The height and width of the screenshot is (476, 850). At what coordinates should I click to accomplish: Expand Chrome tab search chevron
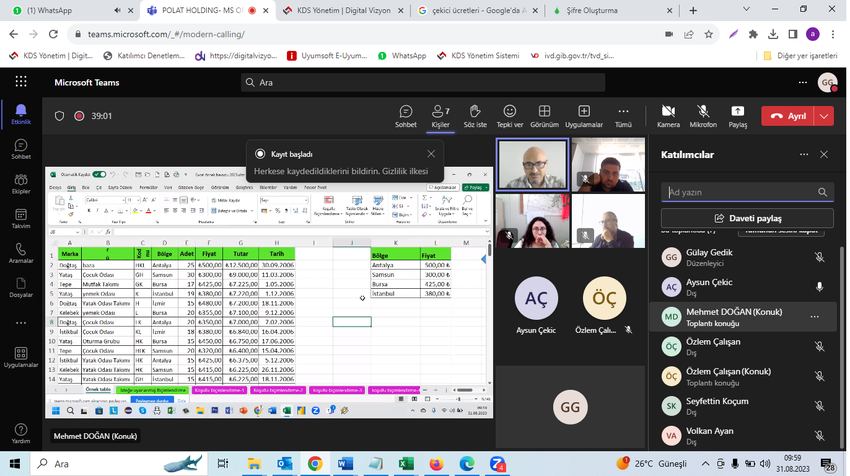(x=746, y=9)
